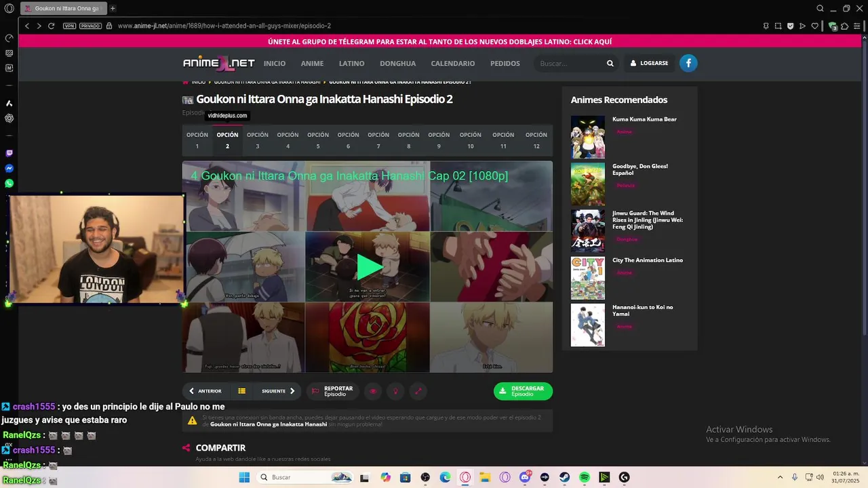Open the ANIME menu item

(312, 63)
